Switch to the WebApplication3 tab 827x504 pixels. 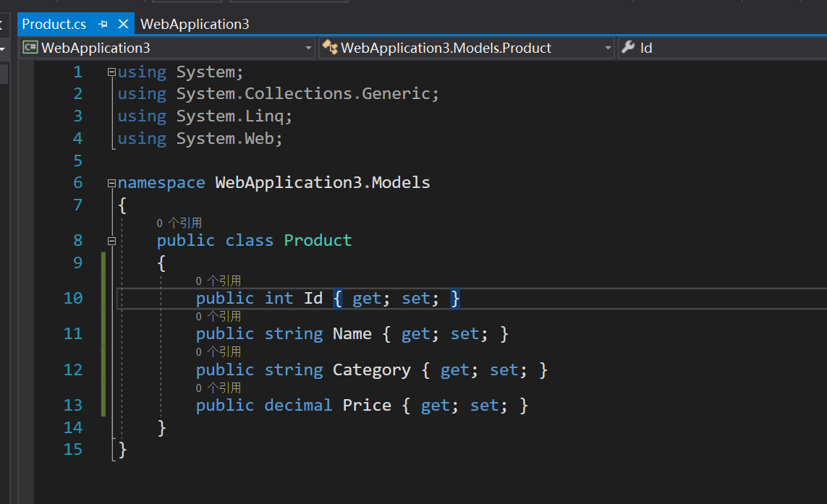[x=195, y=24]
